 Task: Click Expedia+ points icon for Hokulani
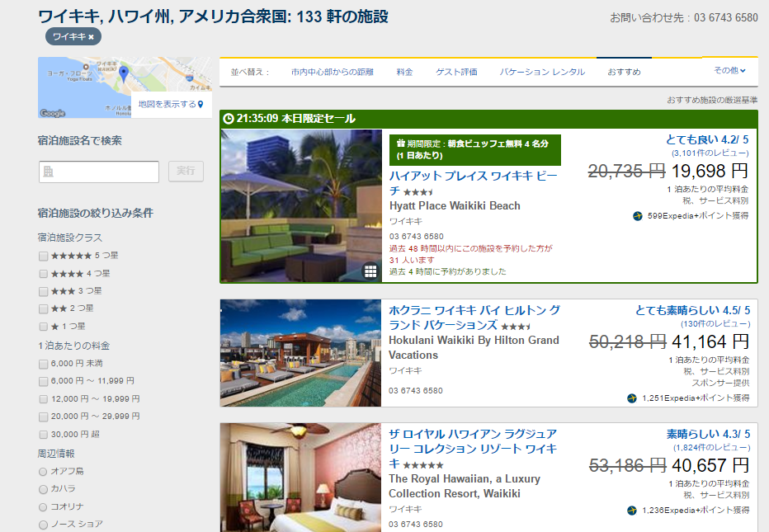pyautogui.click(x=632, y=398)
